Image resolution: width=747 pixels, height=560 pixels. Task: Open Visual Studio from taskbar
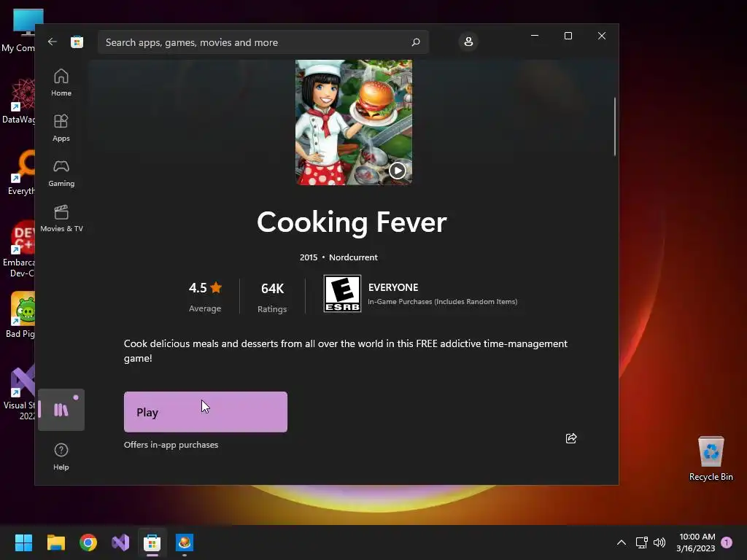tap(120, 542)
